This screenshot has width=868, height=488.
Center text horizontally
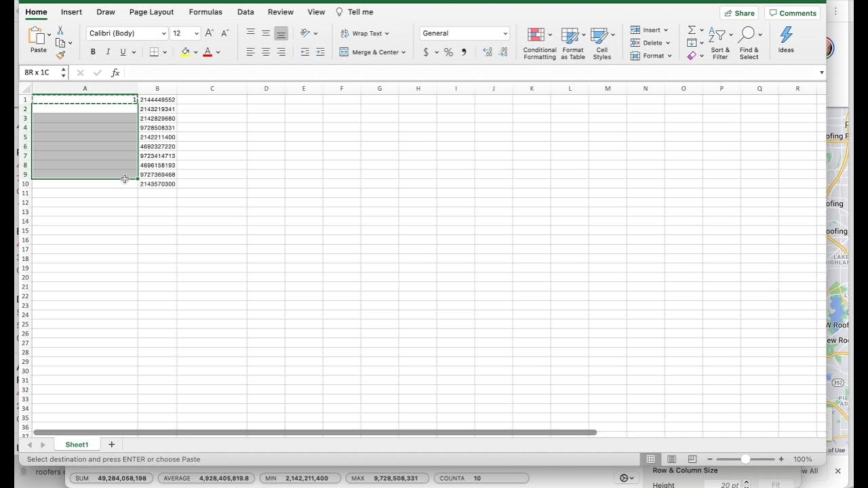(266, 52)
